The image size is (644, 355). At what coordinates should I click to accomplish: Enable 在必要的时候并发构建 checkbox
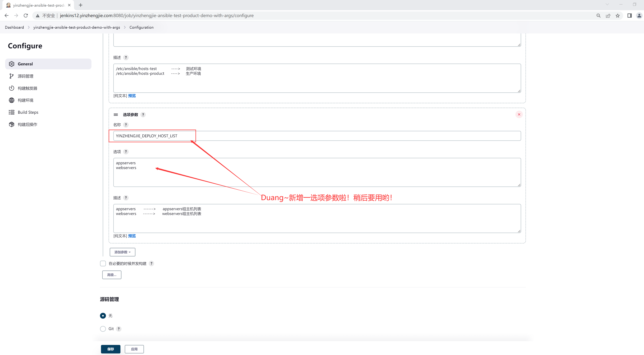point(103,263)
